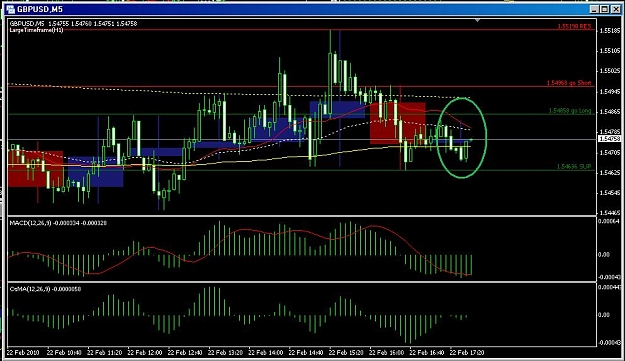
Task: Click the 1.55190 RES resistance label
Action: (574, 26)
